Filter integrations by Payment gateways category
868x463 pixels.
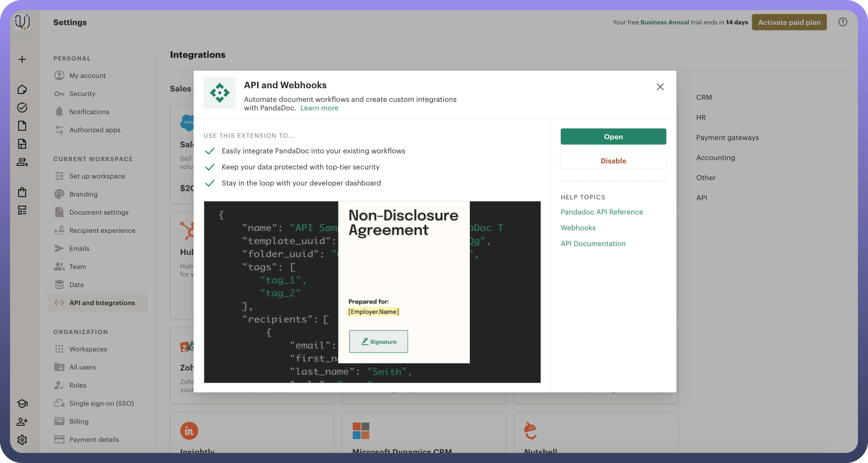727,138
